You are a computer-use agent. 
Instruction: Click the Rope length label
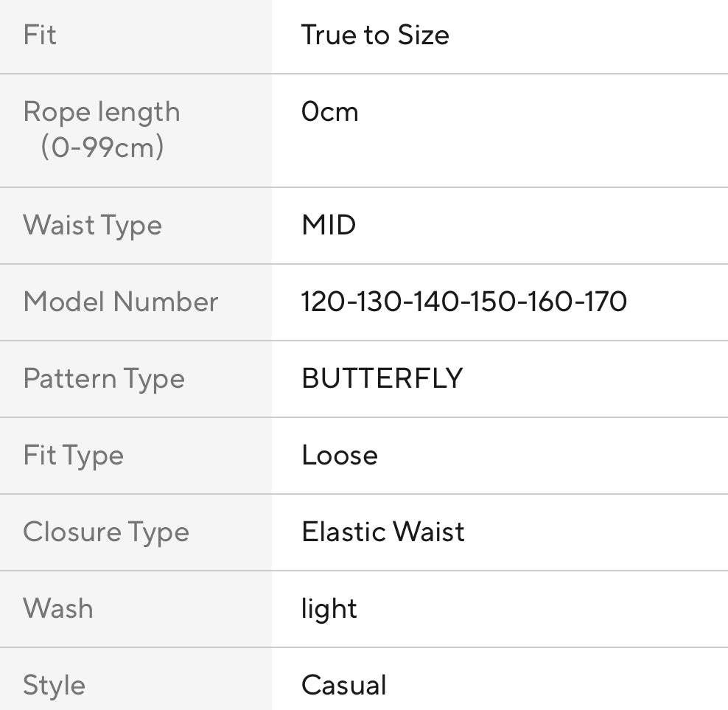[x=102, y=112]
